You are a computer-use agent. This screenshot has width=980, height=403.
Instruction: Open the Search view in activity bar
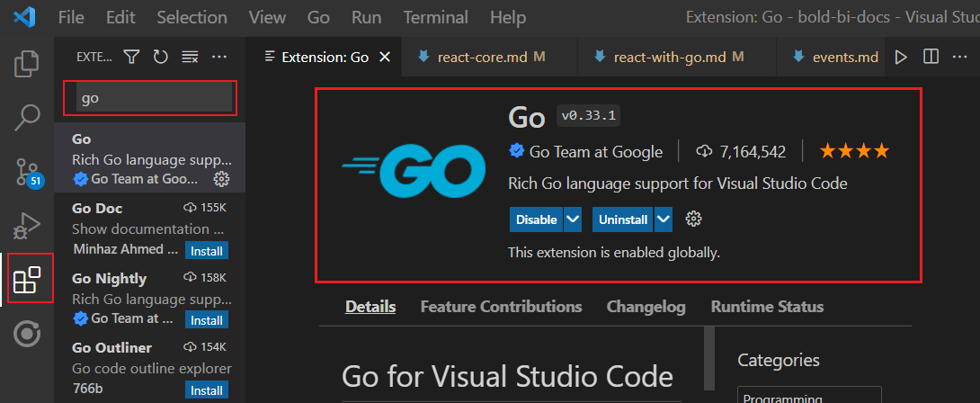pos(27,117)
